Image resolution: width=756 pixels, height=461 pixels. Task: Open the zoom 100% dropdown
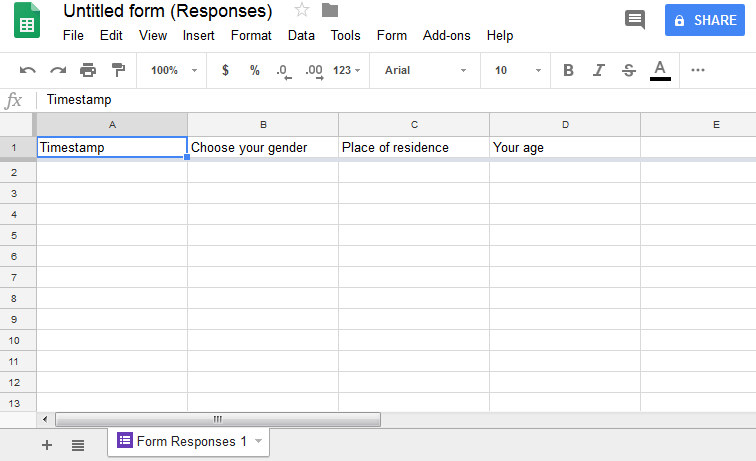click(173, 70)
